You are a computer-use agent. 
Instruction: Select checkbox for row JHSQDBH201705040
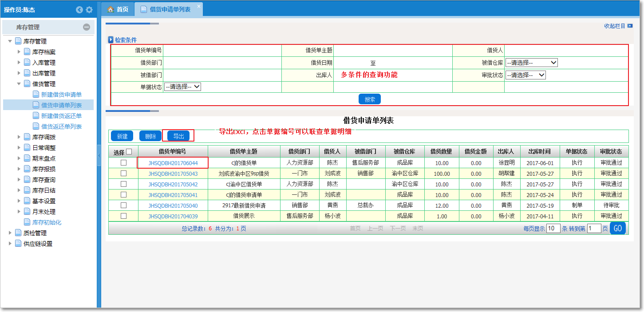coord(123,205)
